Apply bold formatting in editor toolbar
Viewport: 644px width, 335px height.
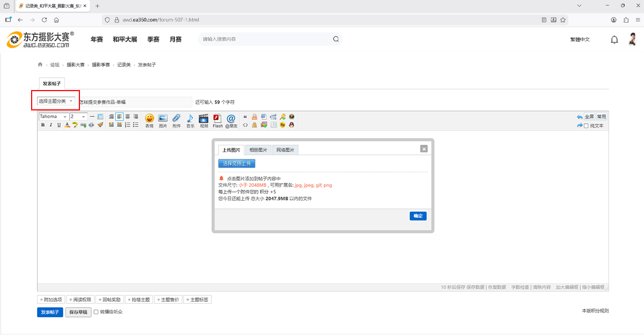point(43,125)
